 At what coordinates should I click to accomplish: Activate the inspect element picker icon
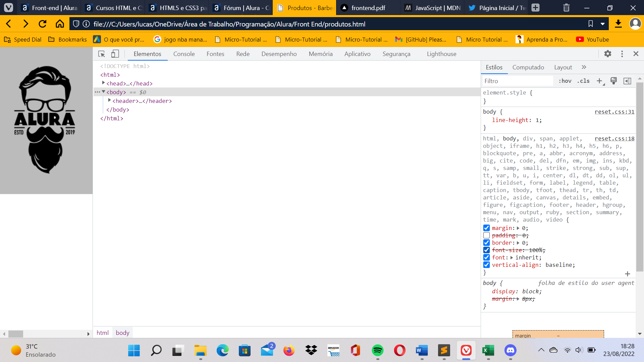point(101,54)
